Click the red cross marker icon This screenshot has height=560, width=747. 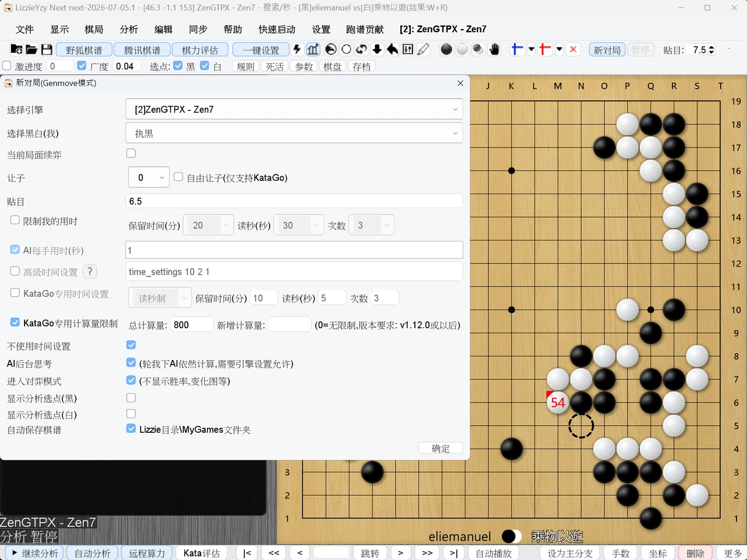pyautogui.click(x=545, y=50)
